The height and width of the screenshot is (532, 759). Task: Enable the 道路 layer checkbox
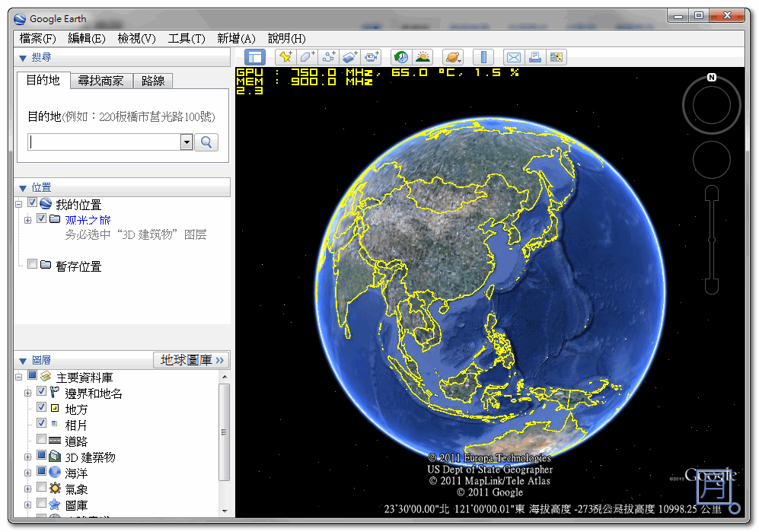40,438
